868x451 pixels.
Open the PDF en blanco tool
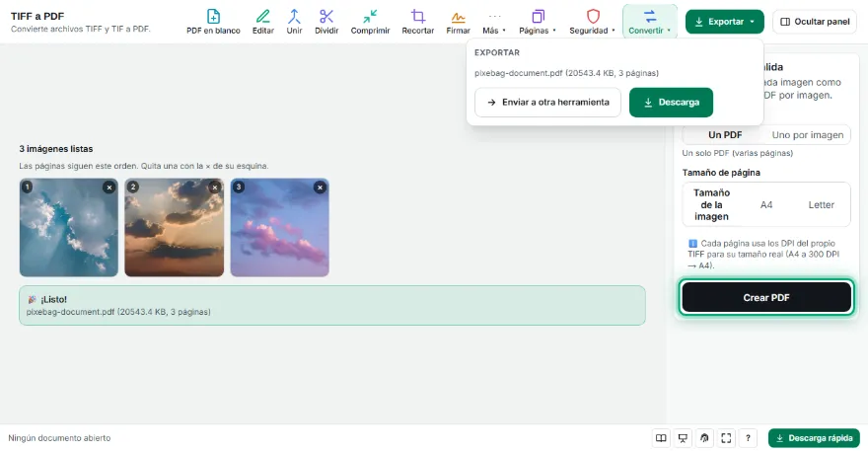[x=213, y=22]
